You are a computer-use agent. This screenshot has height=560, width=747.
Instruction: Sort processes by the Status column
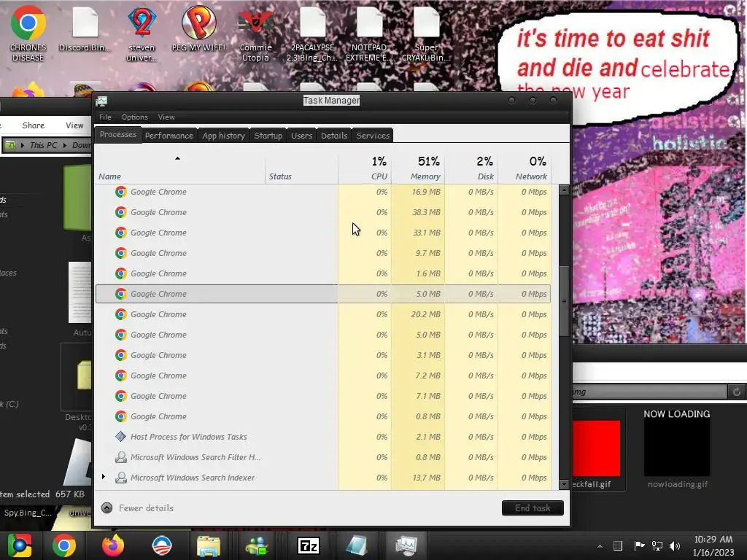click(301, 168)
